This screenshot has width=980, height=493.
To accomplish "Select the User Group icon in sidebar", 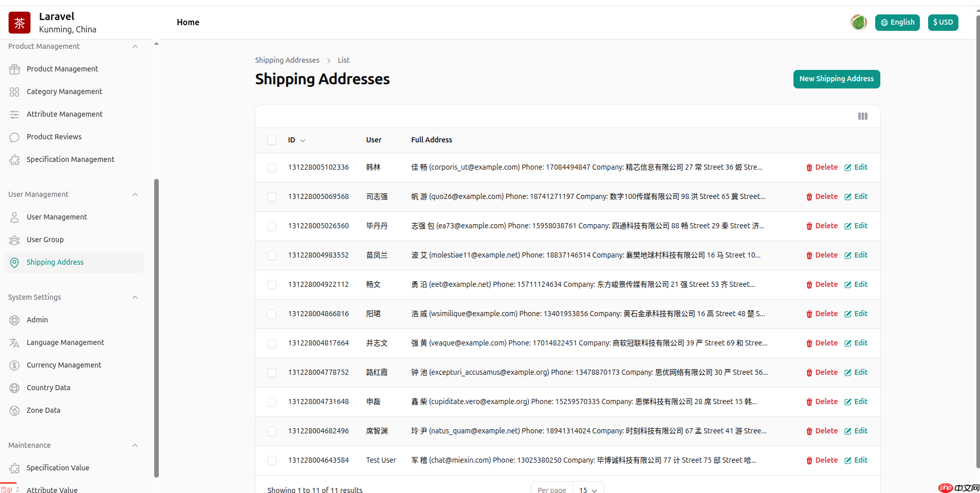I will click(14, 240).
